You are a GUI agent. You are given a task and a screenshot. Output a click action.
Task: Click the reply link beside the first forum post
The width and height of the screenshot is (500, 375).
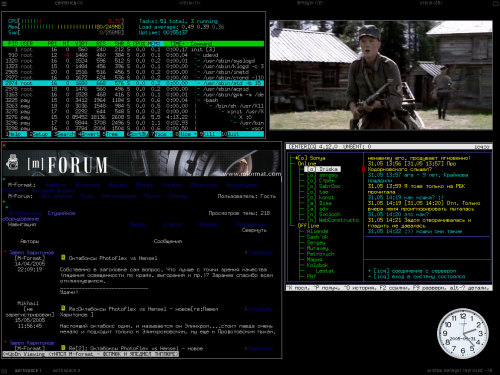pos(259,253)
